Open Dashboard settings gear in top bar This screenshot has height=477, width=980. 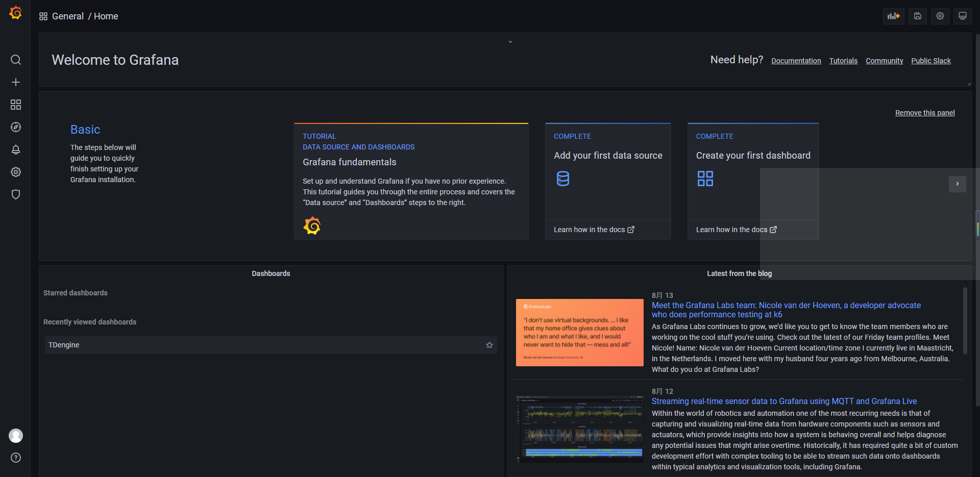pos(940,16)
